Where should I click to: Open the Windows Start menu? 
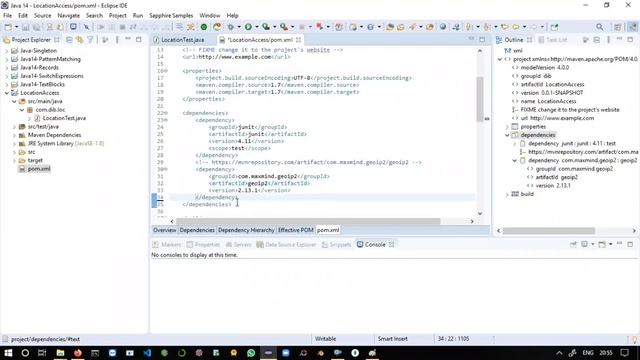[x=8, y=353]
